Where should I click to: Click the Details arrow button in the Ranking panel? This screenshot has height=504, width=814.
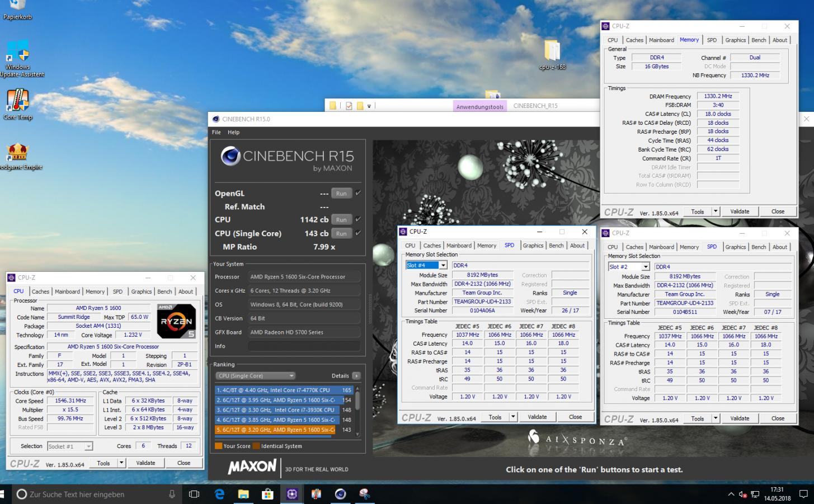(356, 376)
